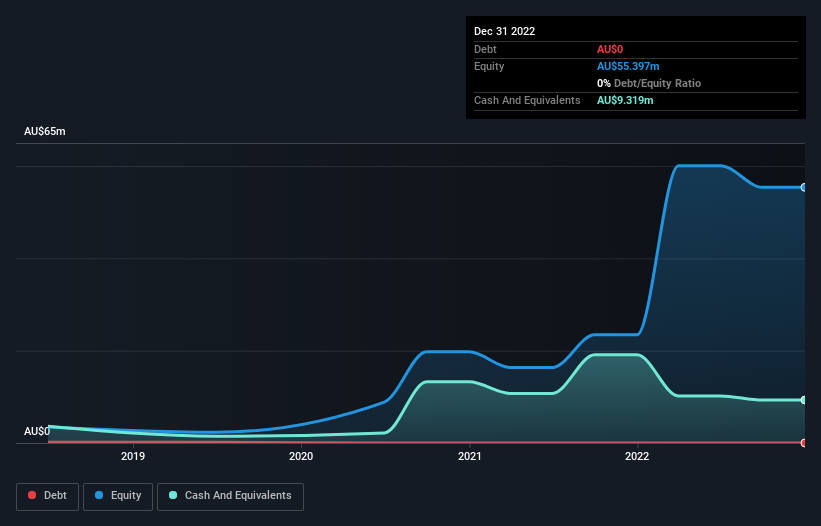821x526 pixels.
Task: Click the AU$55.397m equity value
Action: [628, 66]
